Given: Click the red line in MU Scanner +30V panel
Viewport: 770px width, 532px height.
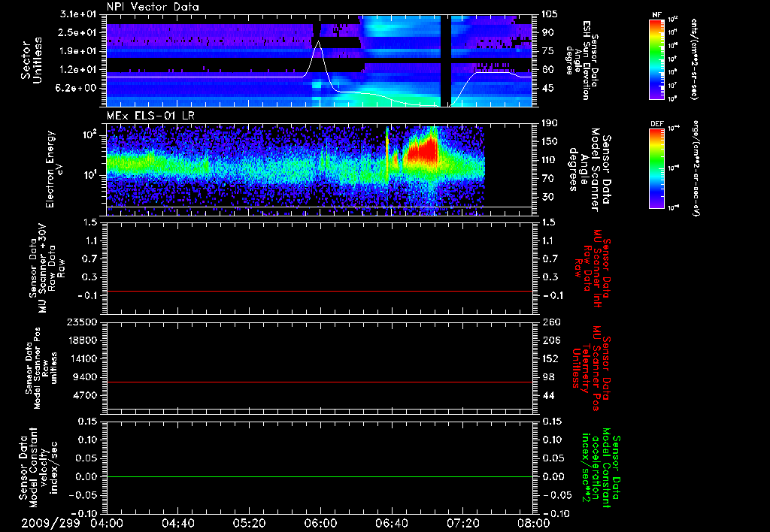Looking at the screenshot, I should click(320, 291).
